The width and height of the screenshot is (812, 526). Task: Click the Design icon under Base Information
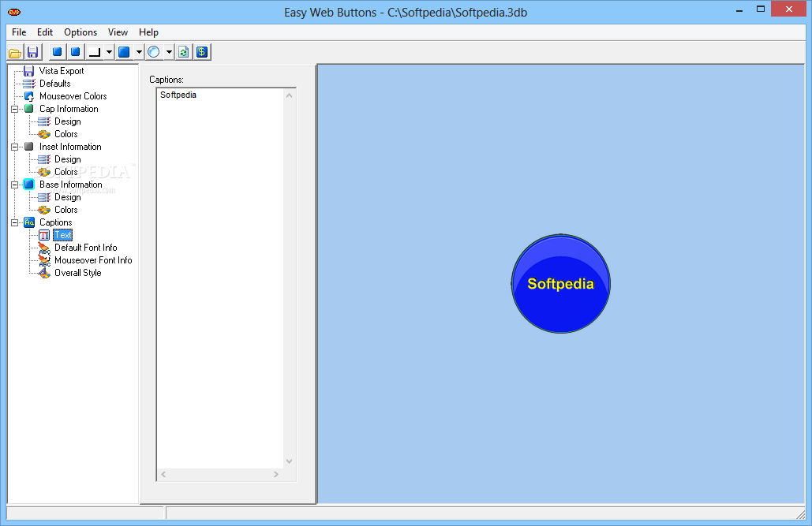(x=44, y=196)
